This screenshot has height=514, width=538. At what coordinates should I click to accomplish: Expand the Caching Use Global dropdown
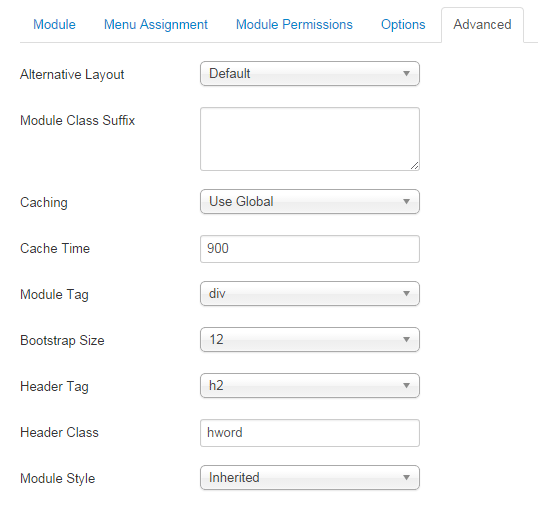pyautogui.click(x=310, y=201)
